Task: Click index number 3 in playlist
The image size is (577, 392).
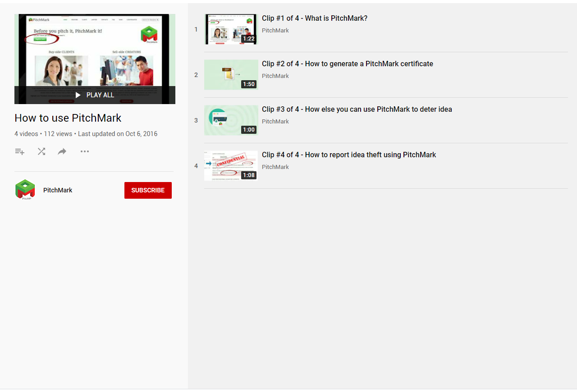Action: coord(196,120)
